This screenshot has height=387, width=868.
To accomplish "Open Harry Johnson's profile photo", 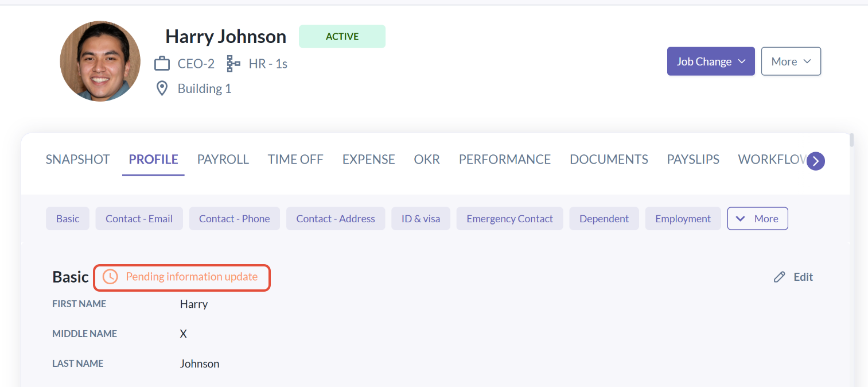I will coord(100,61).
